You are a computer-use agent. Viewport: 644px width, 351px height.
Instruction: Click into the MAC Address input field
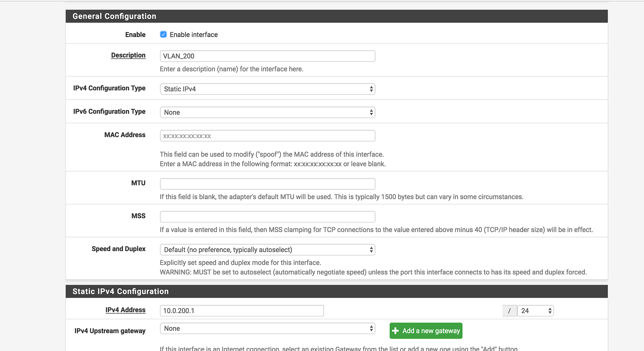pyautogui.click(x=267, y=136)
